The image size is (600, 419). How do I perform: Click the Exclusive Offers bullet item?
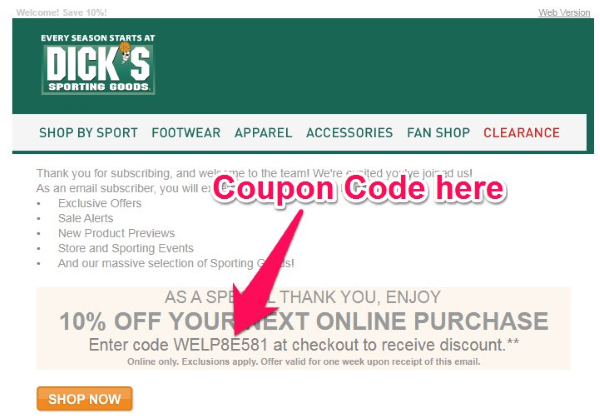[x=99, y=203]
